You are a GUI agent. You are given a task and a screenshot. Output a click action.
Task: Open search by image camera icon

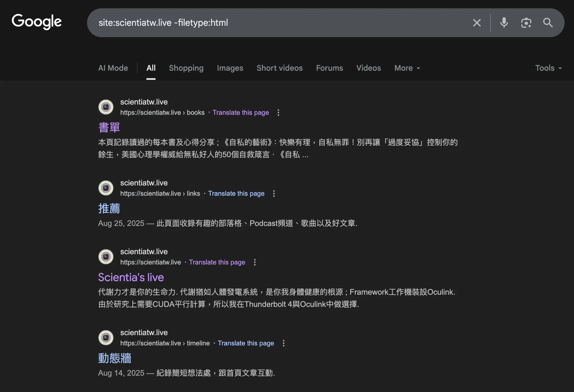(526, 23)
